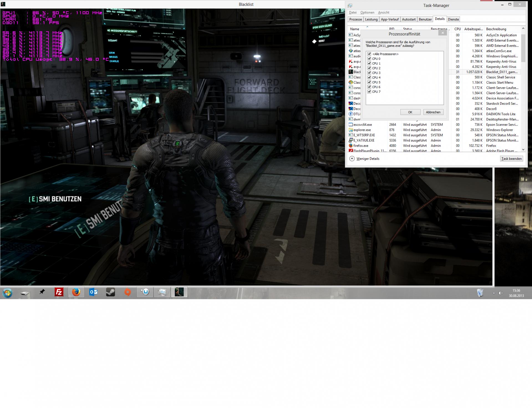
Task: Show hidden tray icons arrow
Action: (494, 293)
